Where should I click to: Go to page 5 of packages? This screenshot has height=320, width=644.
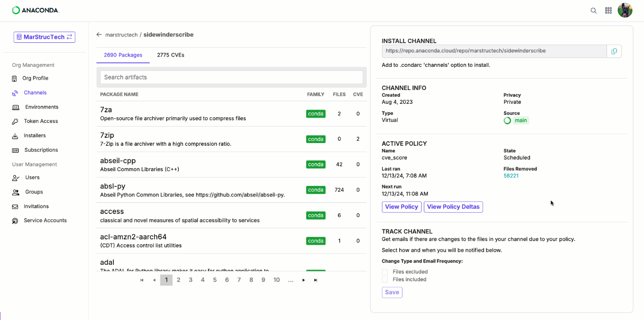click(215, 280)
